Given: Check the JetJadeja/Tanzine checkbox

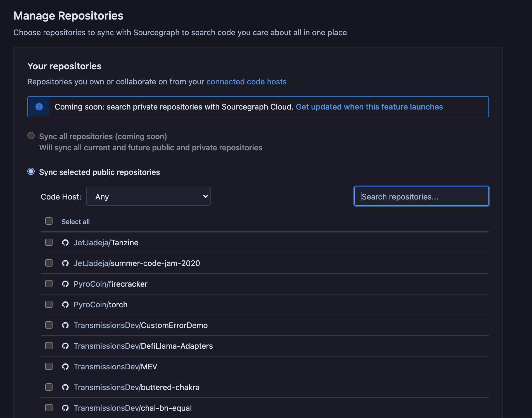Looking at the screenshot, I should (x=49, y=242).
